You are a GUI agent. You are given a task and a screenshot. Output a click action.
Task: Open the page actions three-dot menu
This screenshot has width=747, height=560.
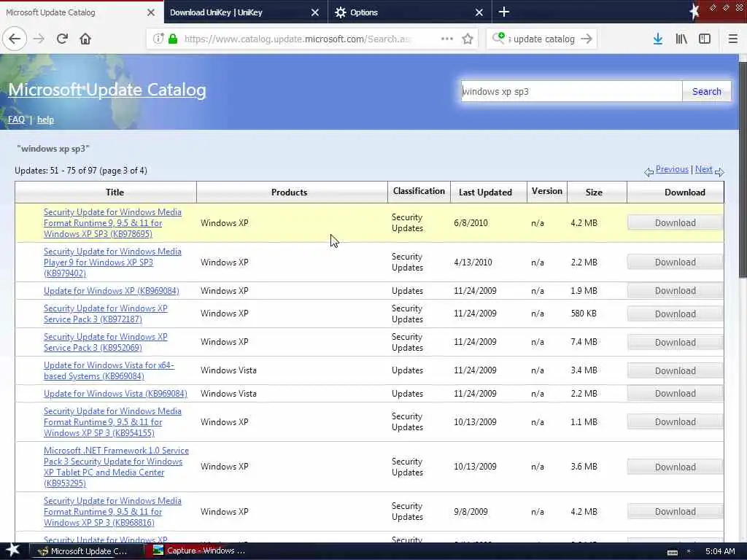(x=447, y=39)
